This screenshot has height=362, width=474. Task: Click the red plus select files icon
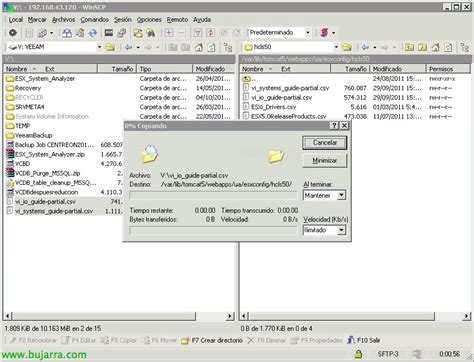[169, 33]
